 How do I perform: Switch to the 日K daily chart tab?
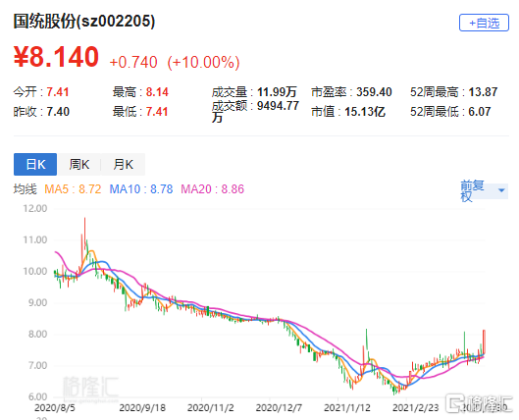tap(35, 164)
